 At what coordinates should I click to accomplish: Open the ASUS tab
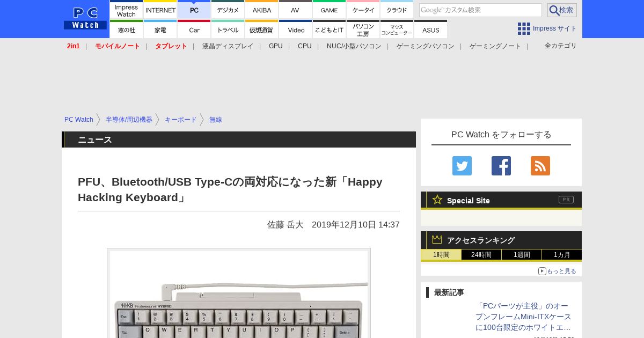[x=431, y=29]
